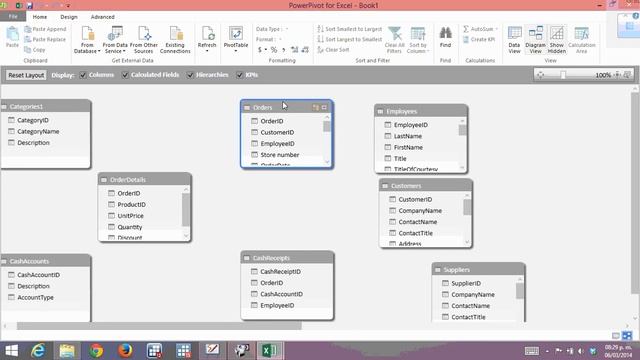This screenshot has height=360, width=640.
Task: Open Existing Connections icon
Action: [175, 33]
